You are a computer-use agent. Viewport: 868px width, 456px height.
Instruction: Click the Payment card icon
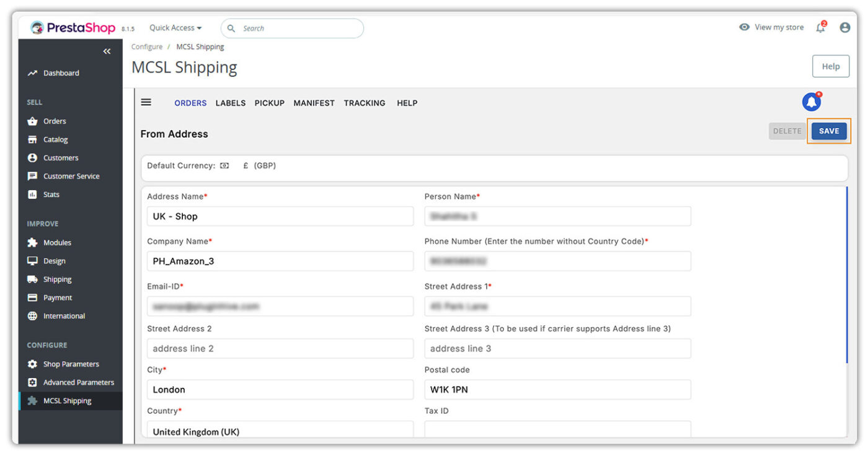[32, 297]
